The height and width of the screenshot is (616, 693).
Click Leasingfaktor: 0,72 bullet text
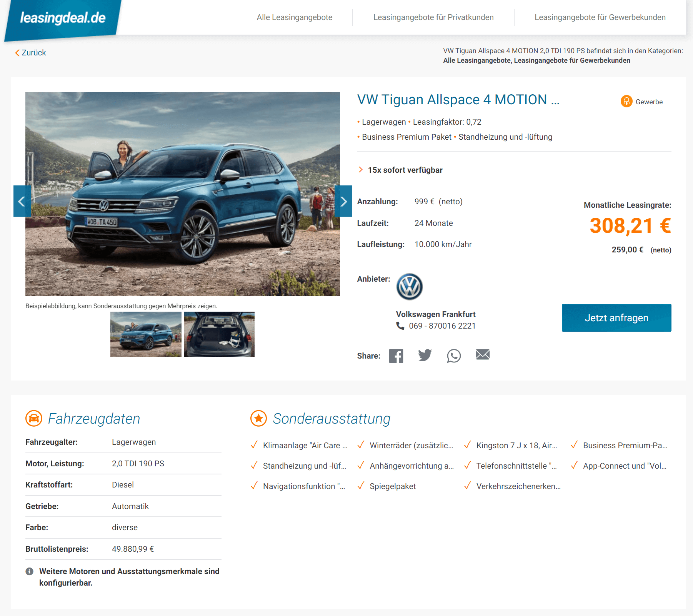pos(447,122)
